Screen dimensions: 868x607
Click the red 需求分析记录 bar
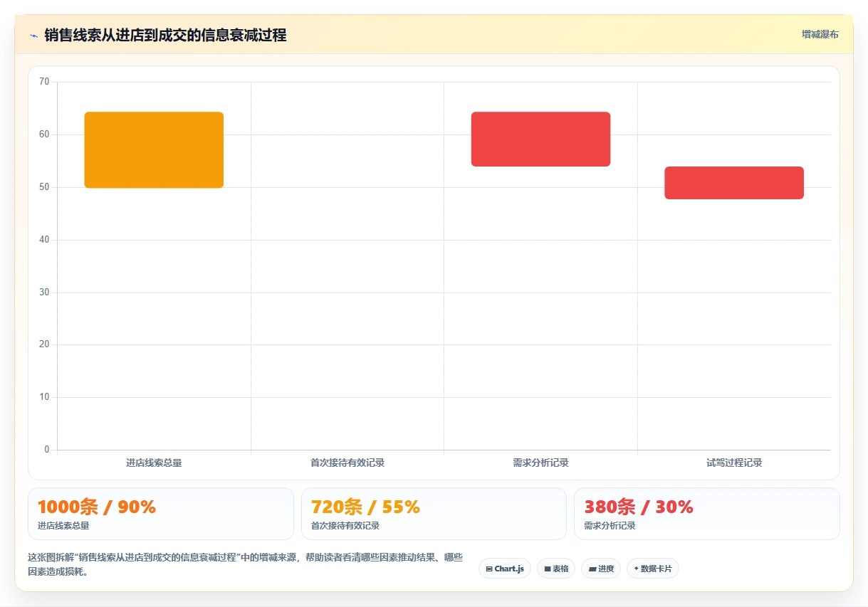[540, 139]
